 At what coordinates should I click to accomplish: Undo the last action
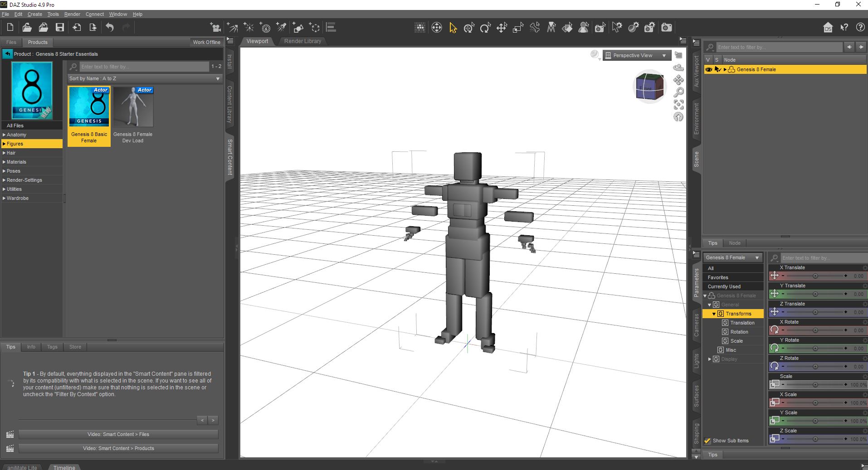[110, 27]
